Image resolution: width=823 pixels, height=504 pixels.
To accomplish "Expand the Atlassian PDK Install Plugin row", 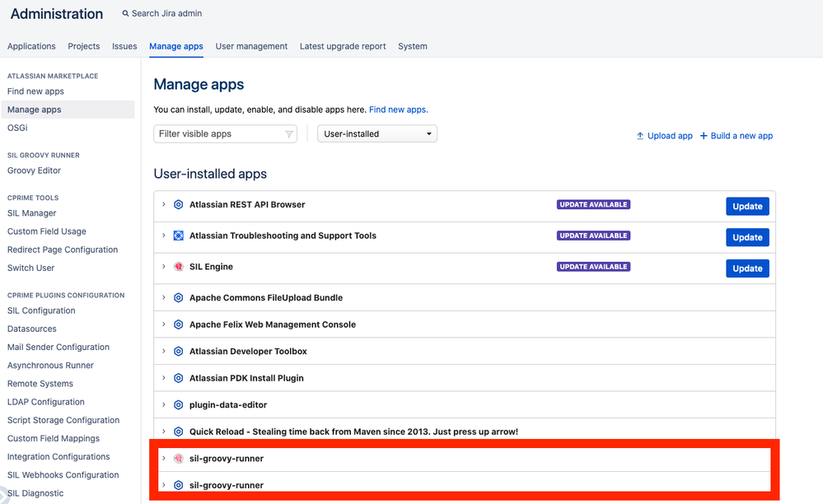I will coord(164,378).
